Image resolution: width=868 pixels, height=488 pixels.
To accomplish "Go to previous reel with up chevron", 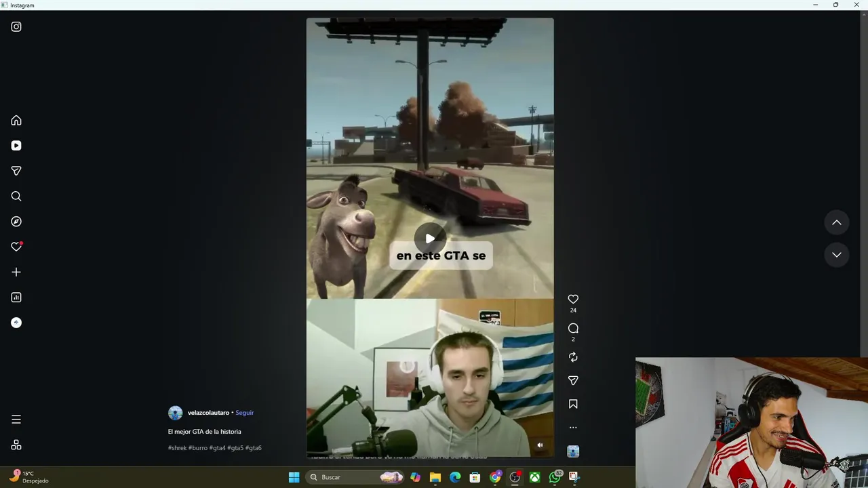I will coord(837,222).
